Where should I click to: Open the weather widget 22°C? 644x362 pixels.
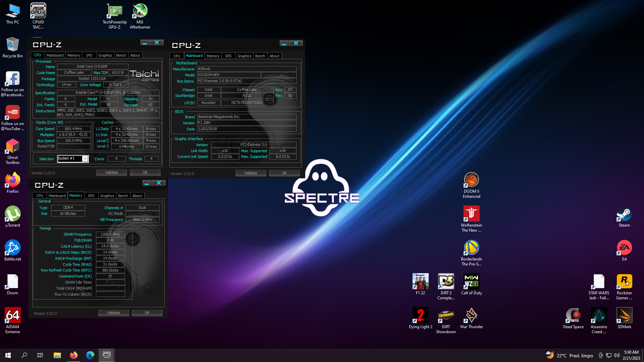(x=569, y=355)
